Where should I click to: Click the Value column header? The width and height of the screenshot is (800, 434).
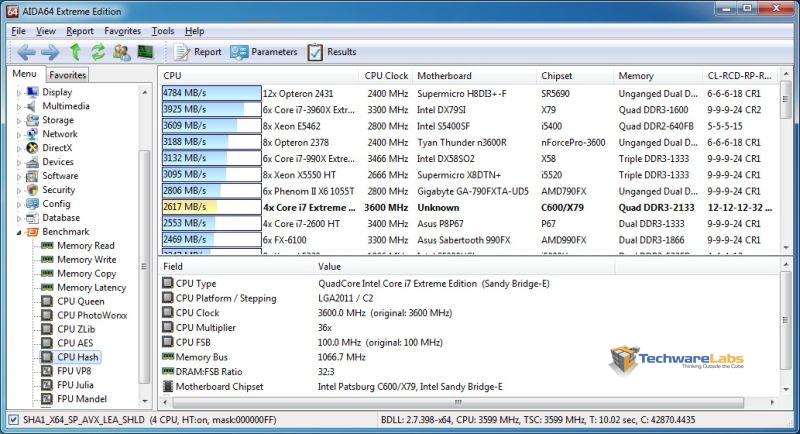pyautogui.click(x=464, y=267)
